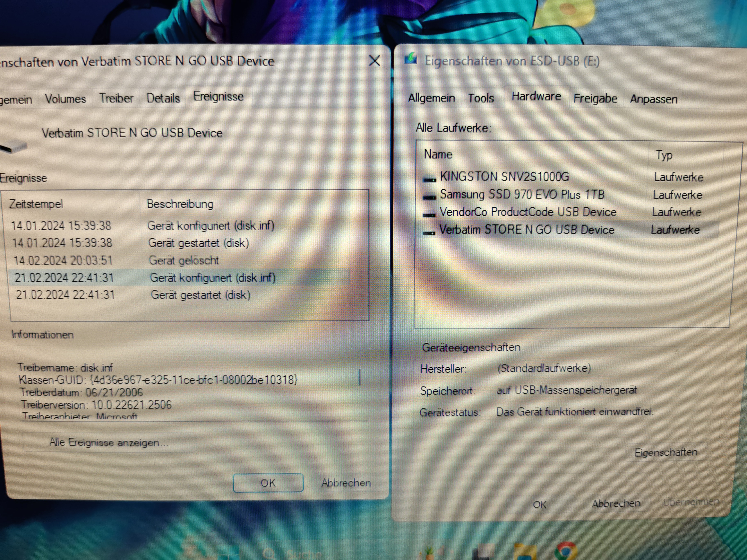The height and width of the screenshot is (560, 747).
Task: Click the Informationen box scrollbar
Action: pyautogui.click(x=359, y=377)
